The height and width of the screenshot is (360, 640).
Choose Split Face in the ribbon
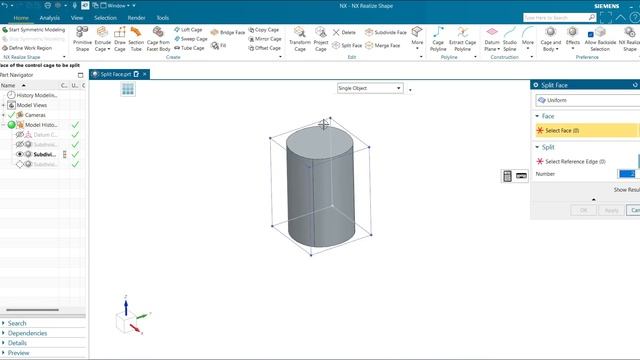click(347, 45)
